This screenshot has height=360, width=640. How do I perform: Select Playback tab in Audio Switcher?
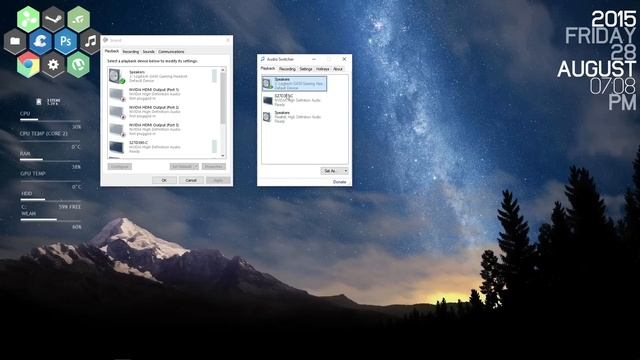pyautogui.click(x=268, y=69)
